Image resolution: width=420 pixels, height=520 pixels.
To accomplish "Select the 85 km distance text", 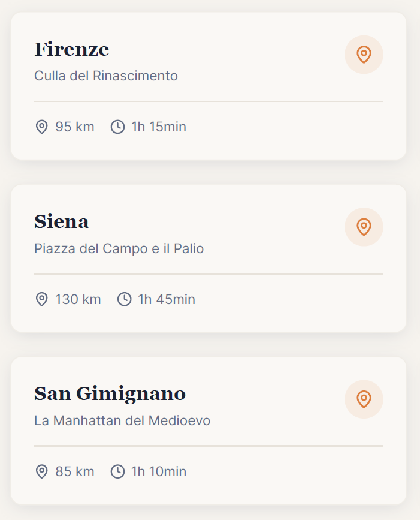I will (x=75, y=471).
